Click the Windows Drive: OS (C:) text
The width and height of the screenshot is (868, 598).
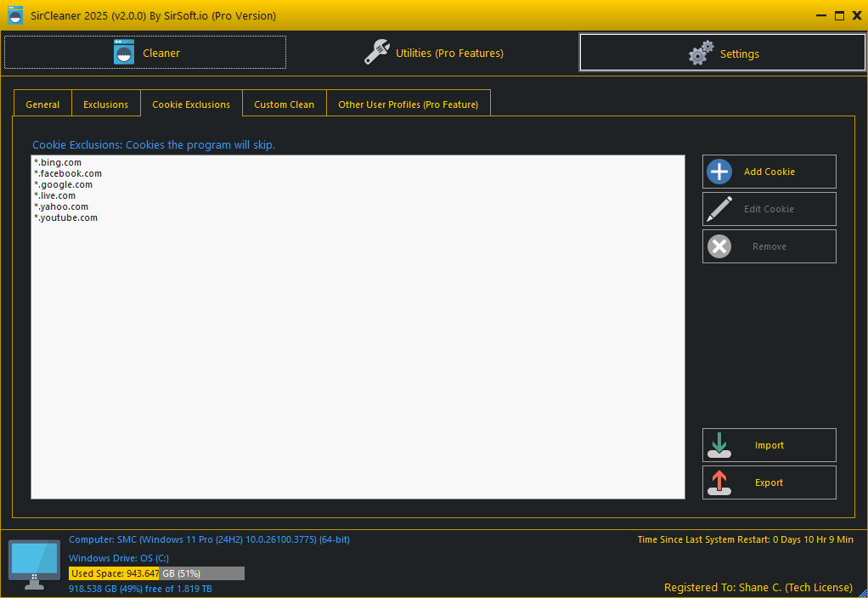[x=118, y=558]
